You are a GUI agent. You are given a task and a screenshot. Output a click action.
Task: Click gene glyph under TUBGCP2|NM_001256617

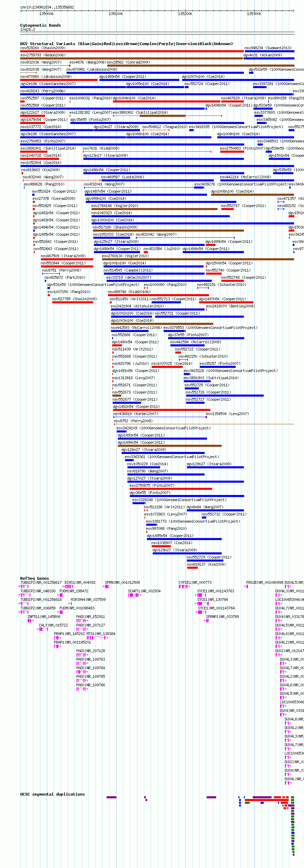[24, 587]
